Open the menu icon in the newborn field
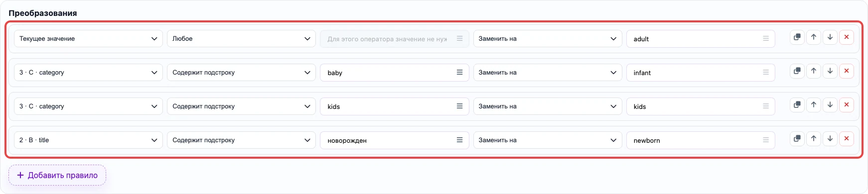This screenshot has height=194, width=868. (x=766, y=140)
